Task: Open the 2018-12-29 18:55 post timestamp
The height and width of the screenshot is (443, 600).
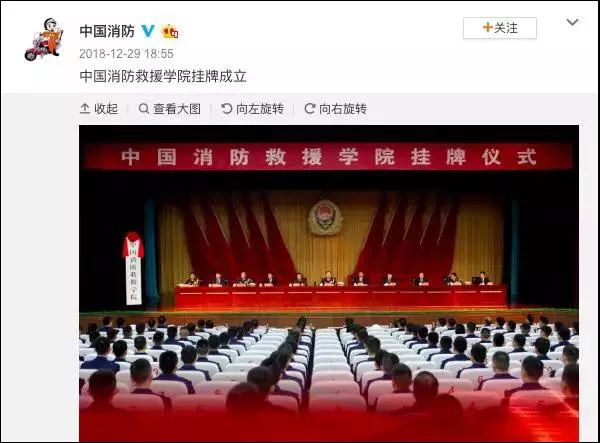Action: click(x=126, y=54)
